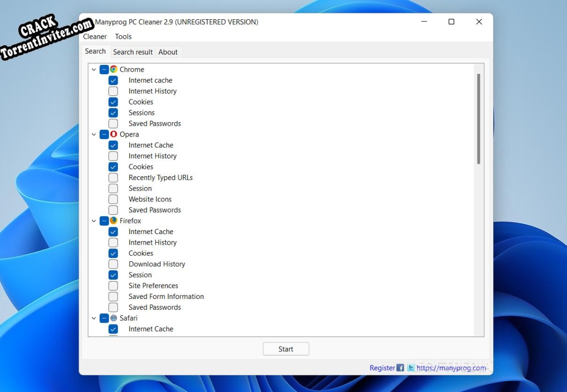Open the Twitter icon near the bottom
Viewport: 567px width, 392px height.
pyautogui.click(x=410, y=368)
